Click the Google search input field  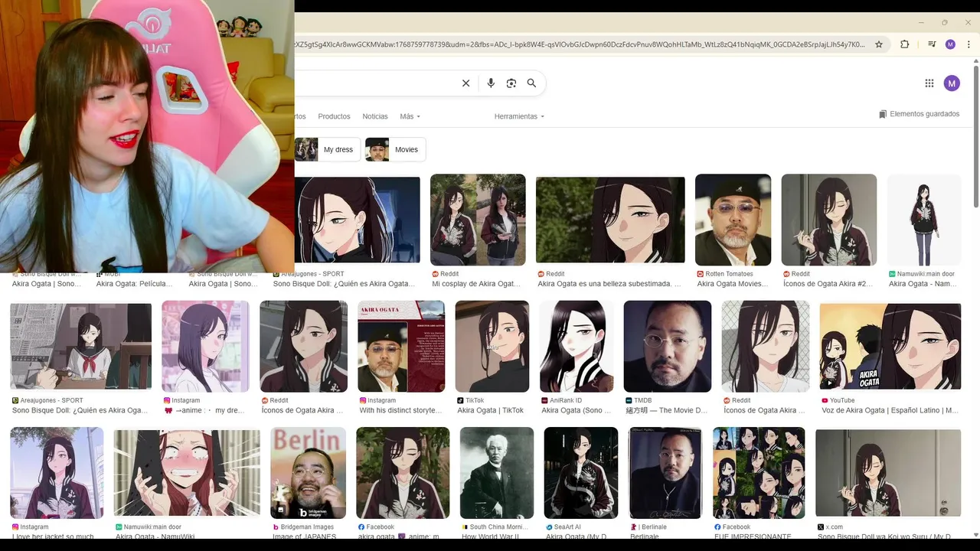point(375,83)
